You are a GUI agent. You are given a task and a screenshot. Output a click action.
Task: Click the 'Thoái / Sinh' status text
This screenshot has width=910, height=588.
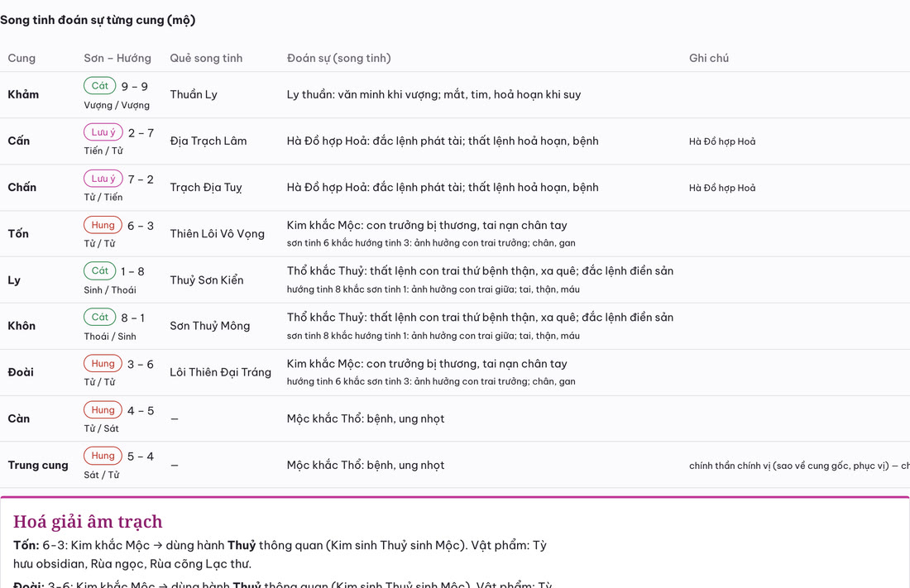pos(110,336)
